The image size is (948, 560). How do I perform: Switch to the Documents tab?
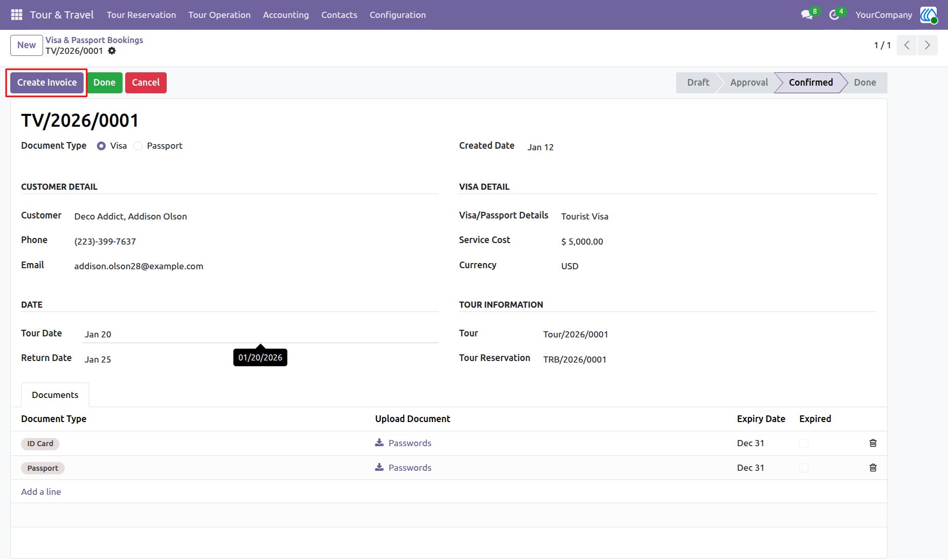click(55, 395)
